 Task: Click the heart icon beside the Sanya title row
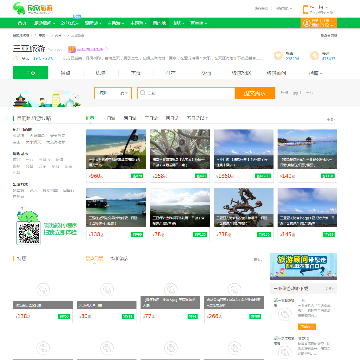[278, 56]
